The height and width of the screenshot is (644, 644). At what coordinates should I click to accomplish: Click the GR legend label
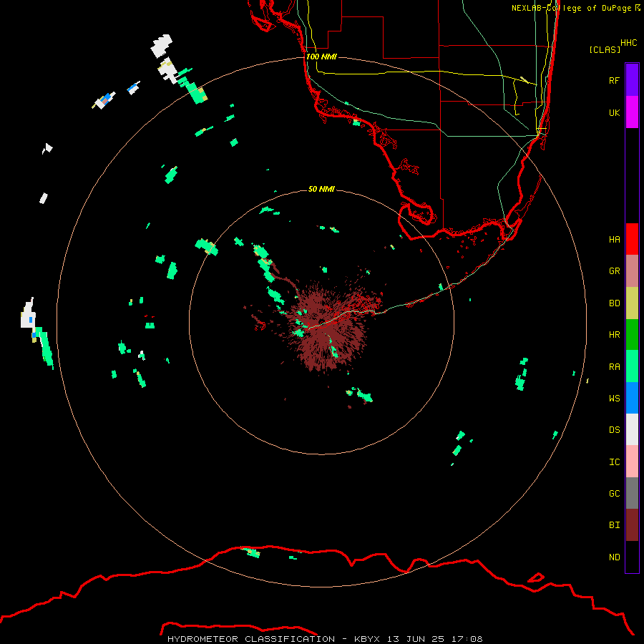pos(614,271)
